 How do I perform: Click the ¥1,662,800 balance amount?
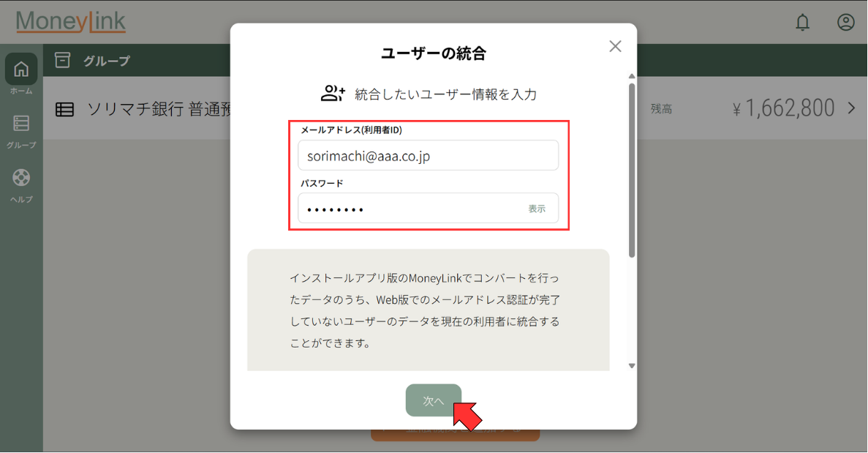click(783, 108)
